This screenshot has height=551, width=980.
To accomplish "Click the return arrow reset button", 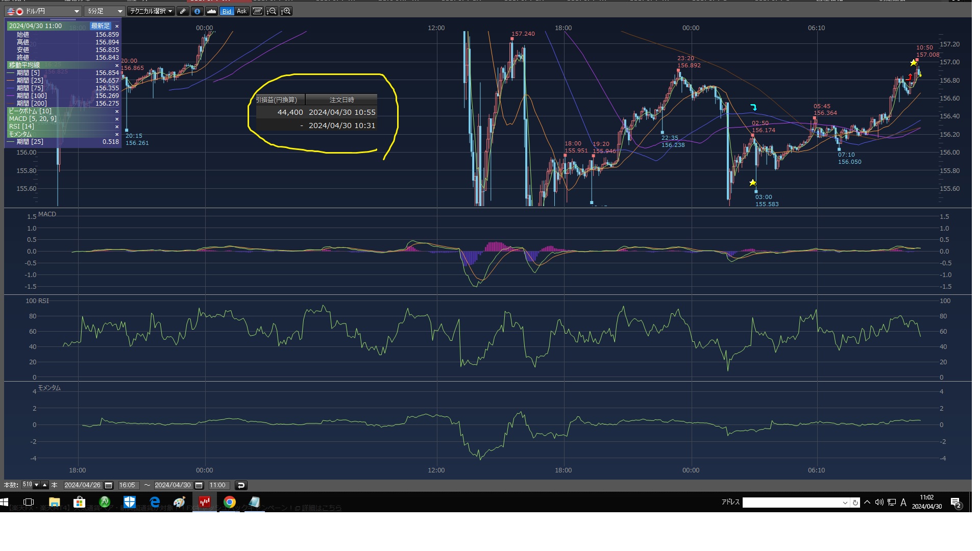I will point(241,485).
